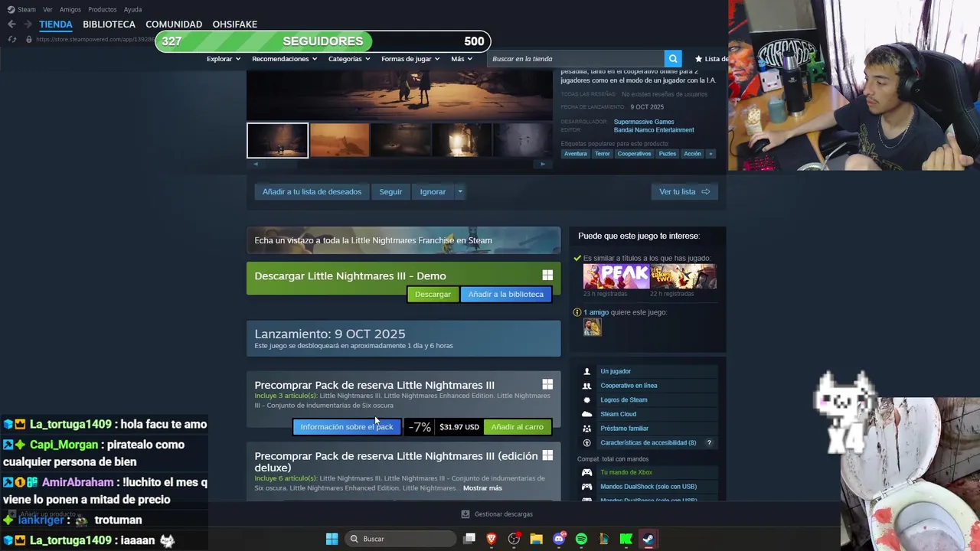Image resolution: width=980 pixels, height=551 pixels.
Task: Click the Cooperativos tag
Action: point(634,154)
